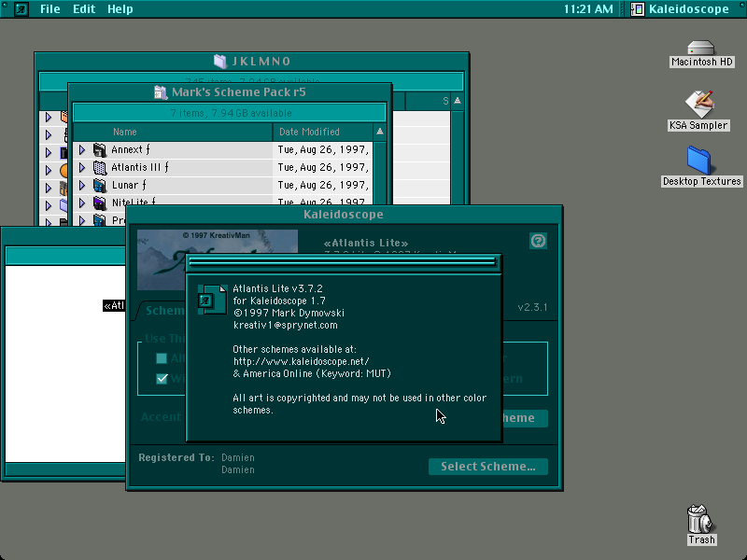Image resolution: width=747 pixels, height=560 pixels.
Task: Select the Macintosh HD disk icon
Action: click(x=701, y=48)
